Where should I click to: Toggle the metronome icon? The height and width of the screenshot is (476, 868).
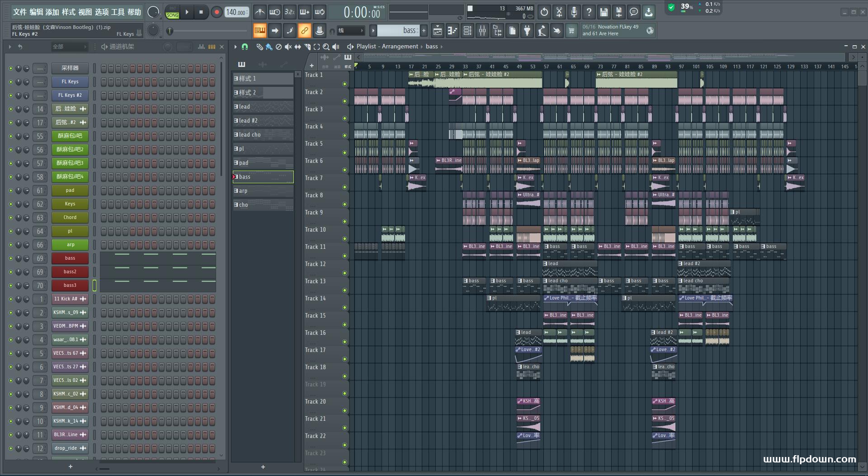coord(259,12)
